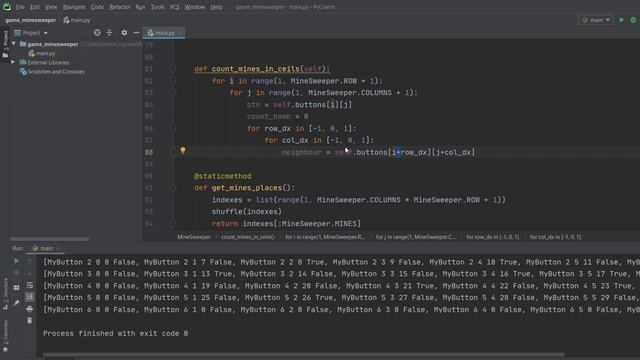Open the Edit menu
Screen dimensions: 640x360
coord(35,7)
